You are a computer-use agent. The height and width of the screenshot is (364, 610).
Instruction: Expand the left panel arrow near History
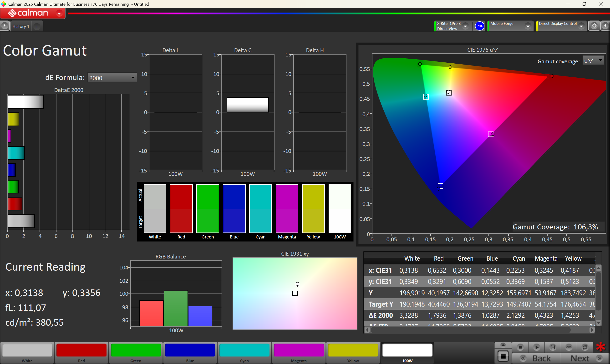5,25
